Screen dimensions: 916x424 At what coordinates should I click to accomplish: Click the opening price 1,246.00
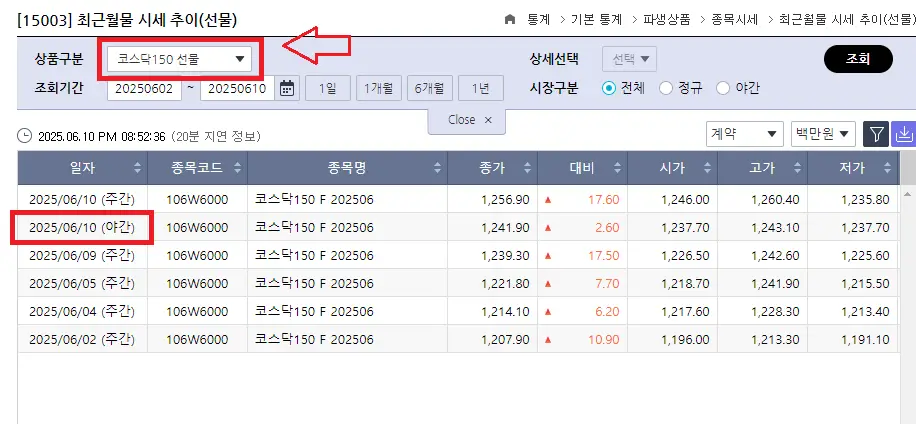[x=685, y=200]
